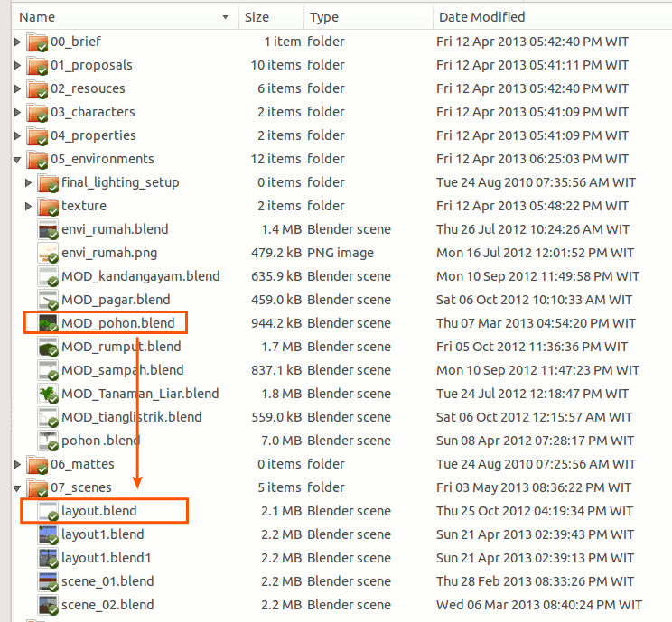Expand the 00_brief folder arrow

pos(17,42)
